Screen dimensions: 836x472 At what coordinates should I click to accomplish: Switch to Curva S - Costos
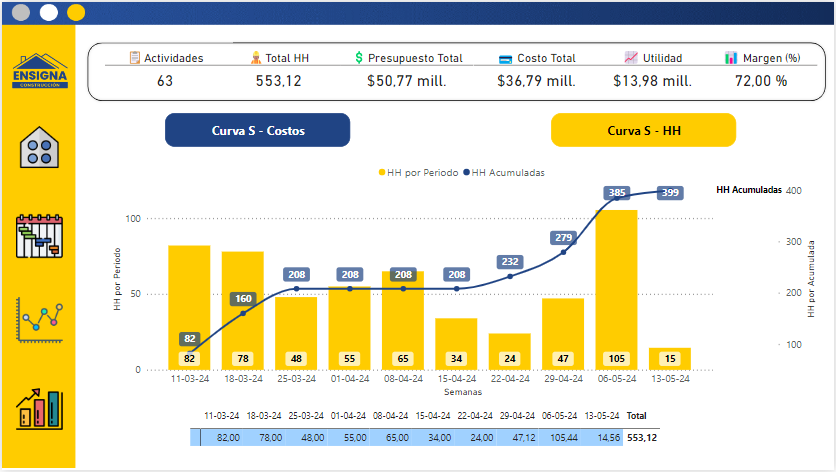257,130
